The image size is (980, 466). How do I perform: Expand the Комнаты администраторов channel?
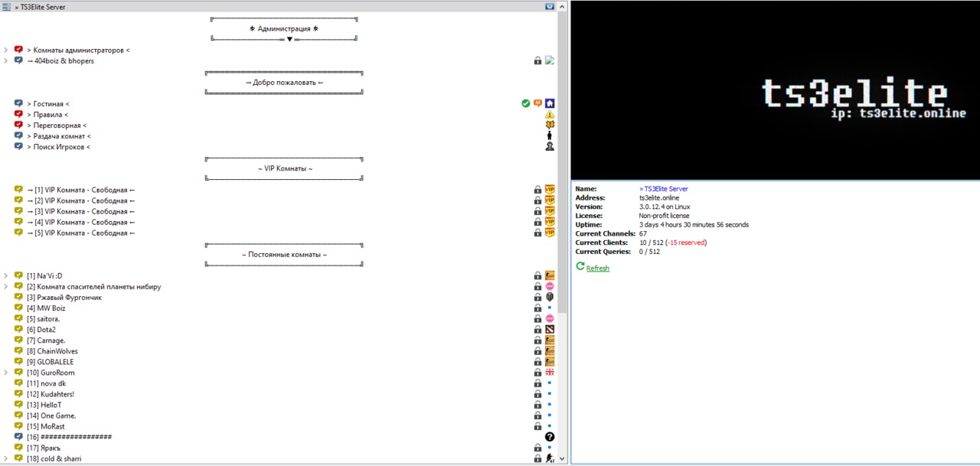coord(6,51)
